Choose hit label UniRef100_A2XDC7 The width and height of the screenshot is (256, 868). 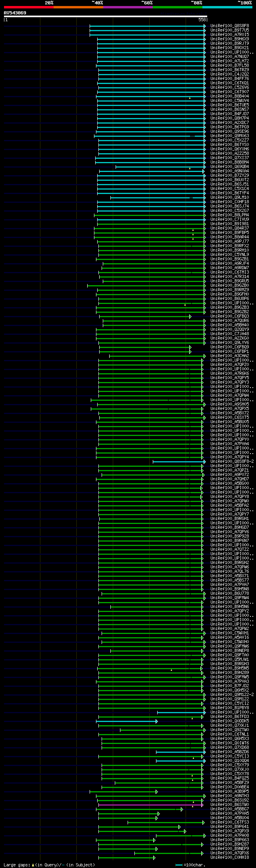(230, 122)
